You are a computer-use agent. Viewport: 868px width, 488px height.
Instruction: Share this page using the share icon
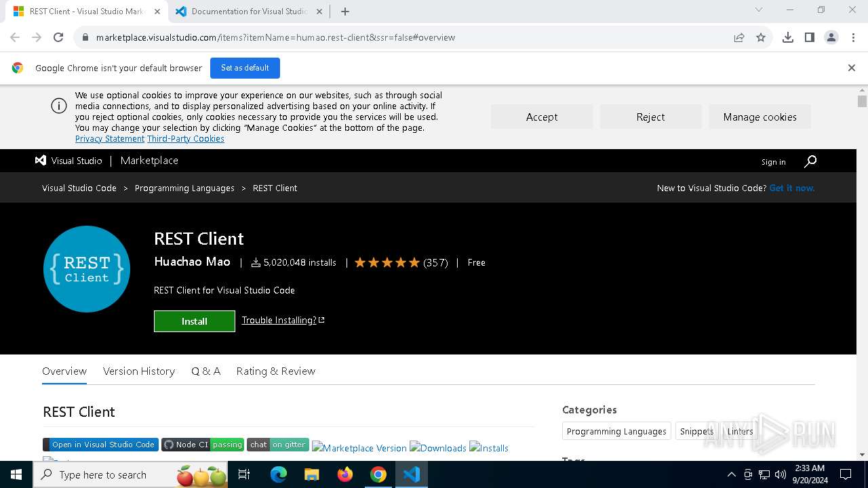click(x=739, y=37)
